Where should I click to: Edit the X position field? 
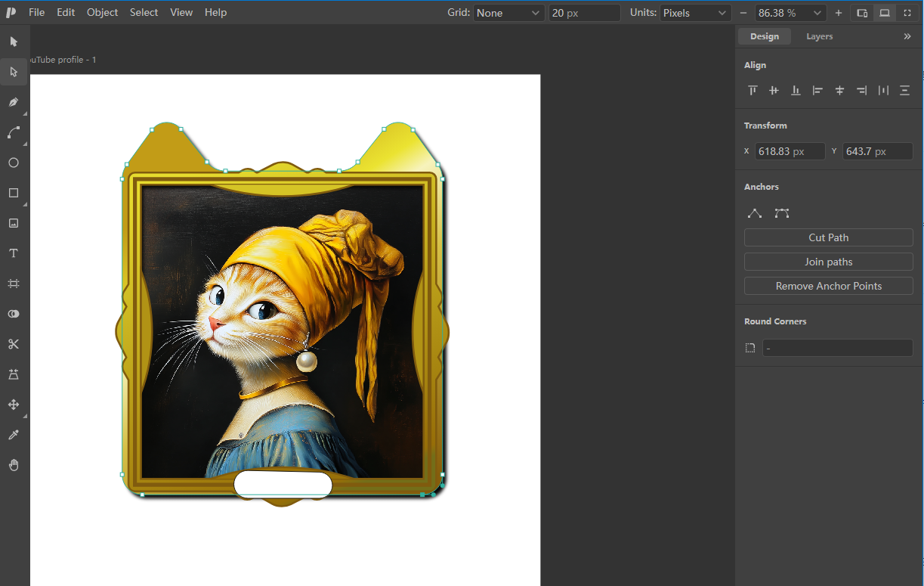click(x=790, y=151)
